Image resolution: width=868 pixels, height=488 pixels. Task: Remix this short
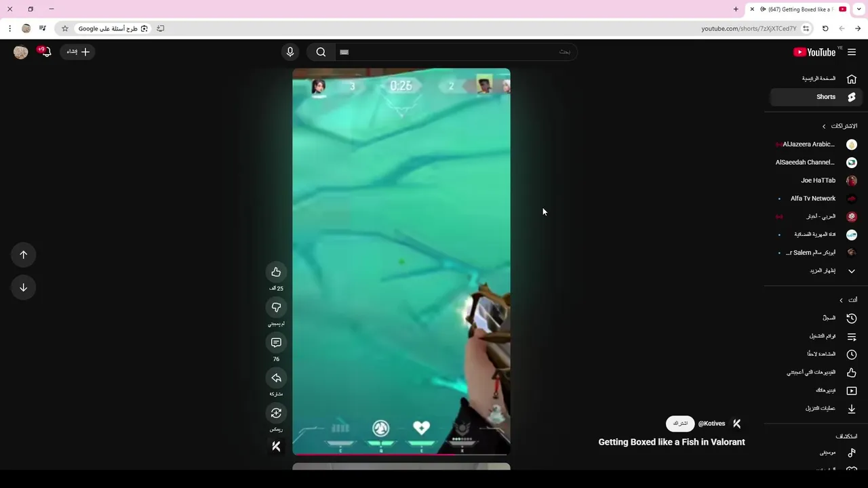276,413
